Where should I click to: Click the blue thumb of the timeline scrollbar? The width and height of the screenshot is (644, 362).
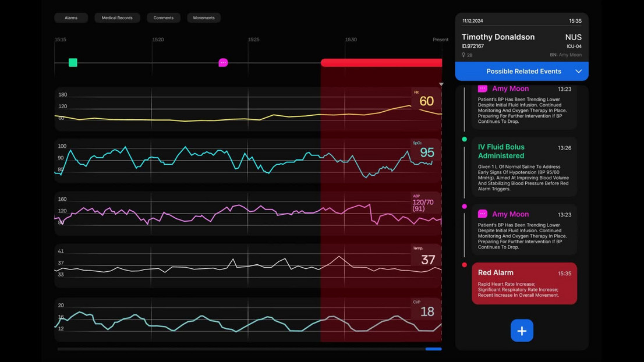tap(433, 349)
